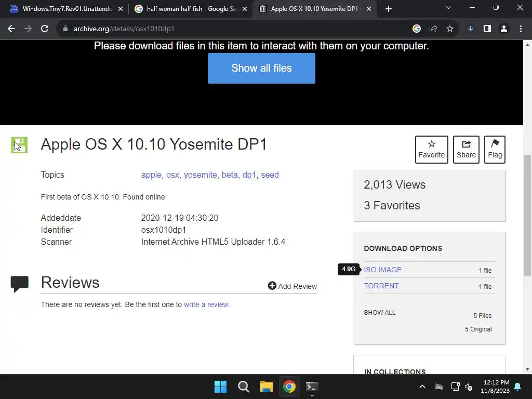Click the 2,013 Views text

tap(394, 184)
